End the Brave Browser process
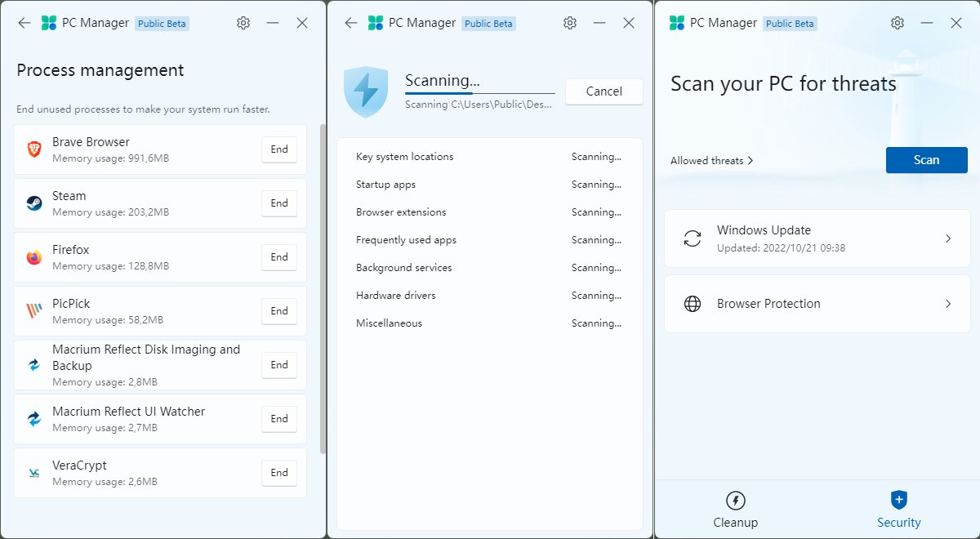980x539 pixels. point(279,149)
